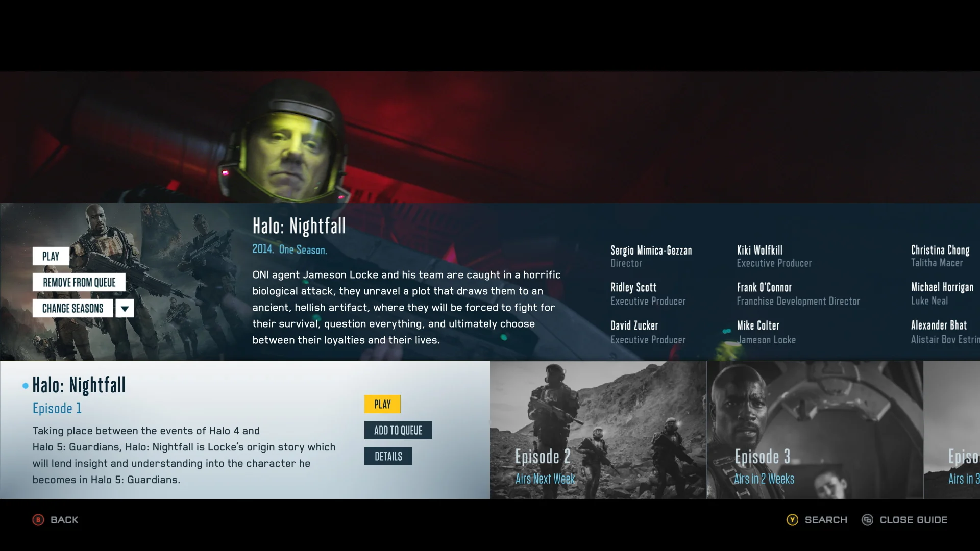980x551 pixels.
Task: Click the Halo: Nightfall series title
Action: point(299,226)
